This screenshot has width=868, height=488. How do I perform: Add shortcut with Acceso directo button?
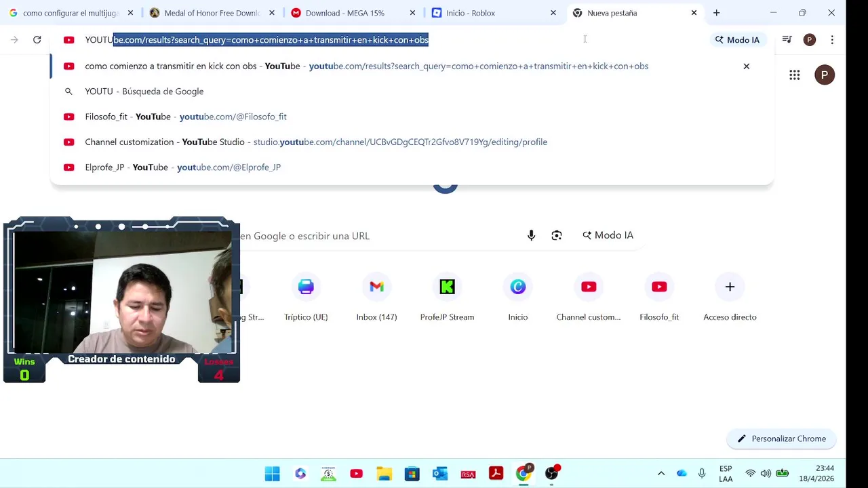point(730,298)
